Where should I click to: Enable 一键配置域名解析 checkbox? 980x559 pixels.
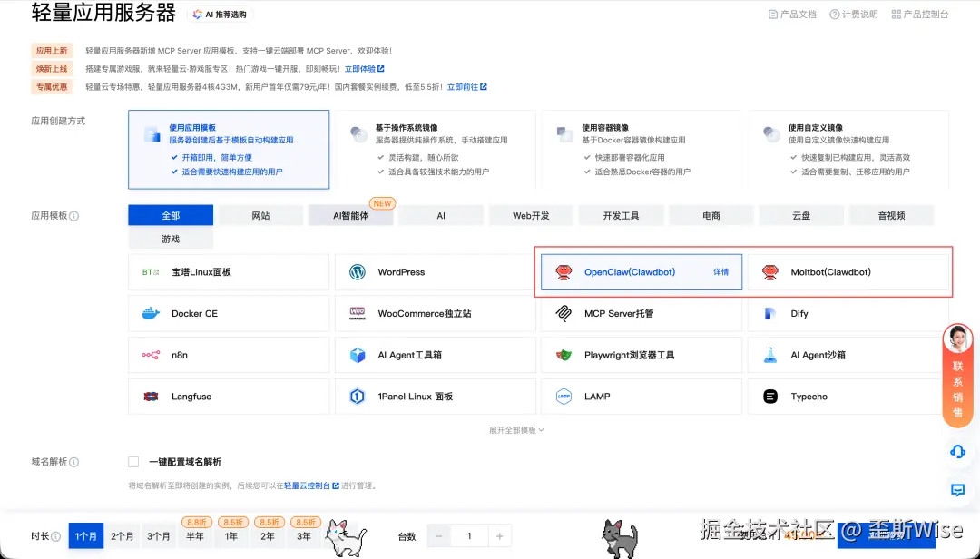click(x=133, y=462)
